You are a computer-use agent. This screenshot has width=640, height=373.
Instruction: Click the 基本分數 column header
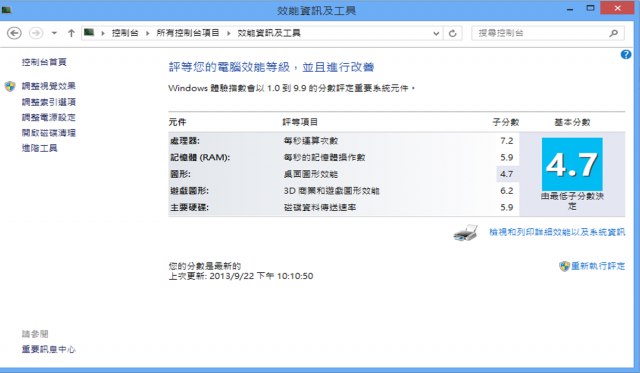(572, 122)
